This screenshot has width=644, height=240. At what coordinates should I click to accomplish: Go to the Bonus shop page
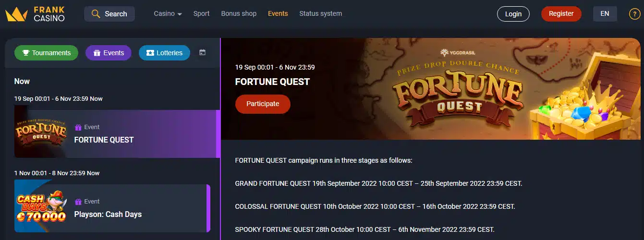tap(239, 13)
